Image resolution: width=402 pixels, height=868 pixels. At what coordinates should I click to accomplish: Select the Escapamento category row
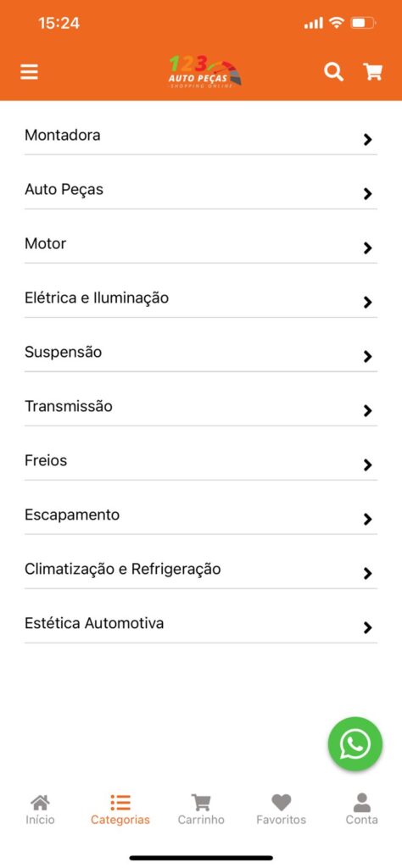point(200,515)
